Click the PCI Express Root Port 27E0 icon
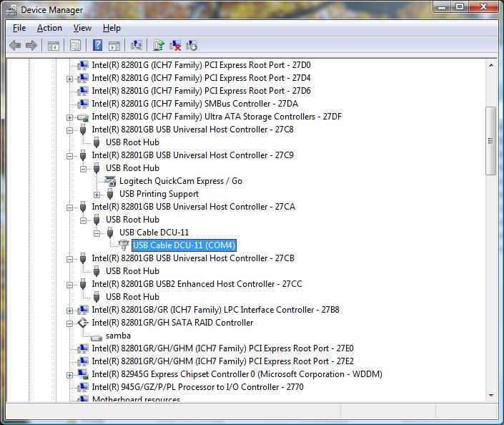 pyautogui.click(x=83, y=348)
